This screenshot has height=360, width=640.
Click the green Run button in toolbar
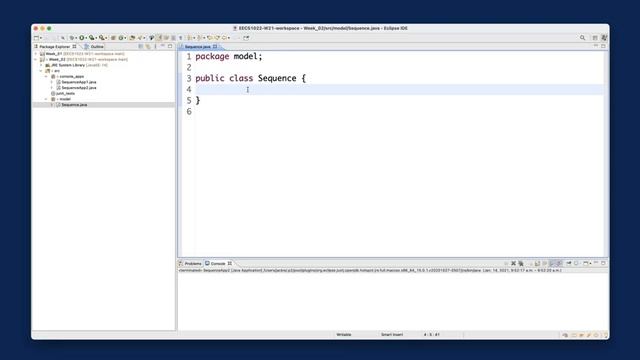pos(81,38)
